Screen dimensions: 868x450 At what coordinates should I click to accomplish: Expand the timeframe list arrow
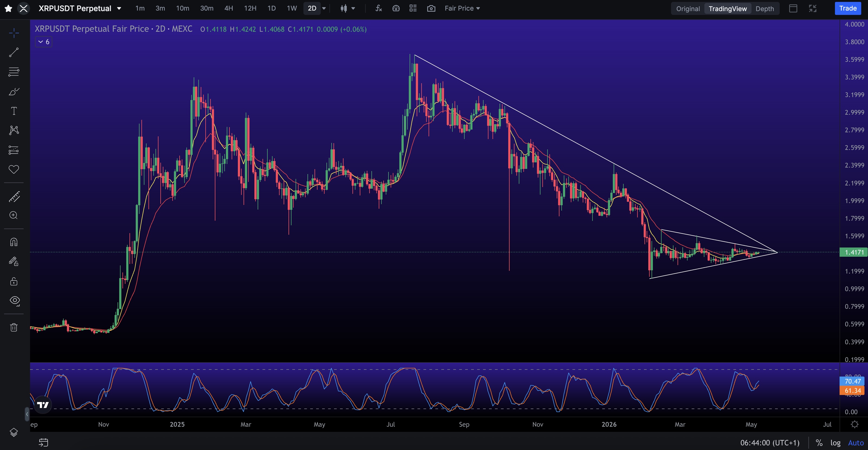click(324, 8)
